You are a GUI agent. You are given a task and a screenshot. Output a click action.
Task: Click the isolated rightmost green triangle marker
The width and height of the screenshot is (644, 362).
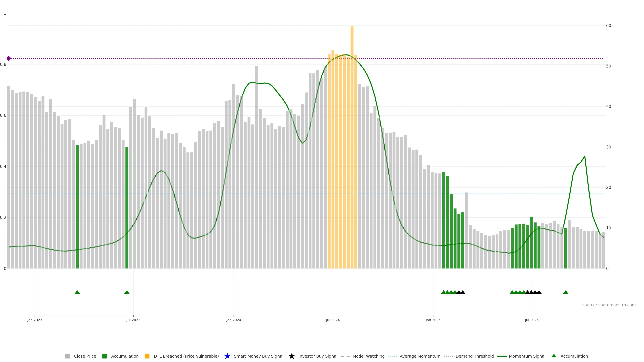[566, 292]
